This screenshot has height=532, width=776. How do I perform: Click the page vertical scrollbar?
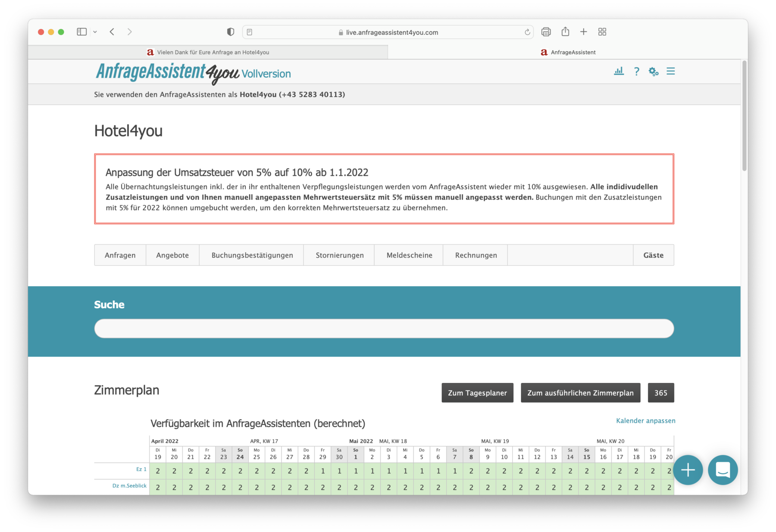744,116
